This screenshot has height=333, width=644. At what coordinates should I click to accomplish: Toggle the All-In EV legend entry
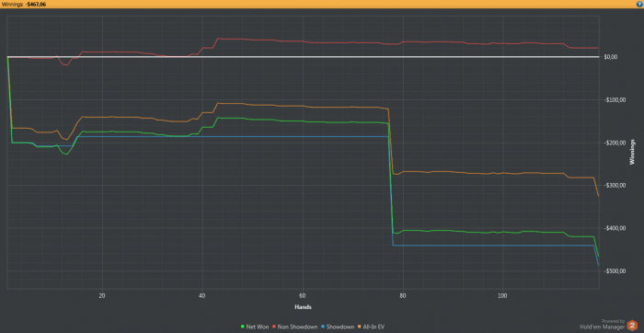[372, 327]
